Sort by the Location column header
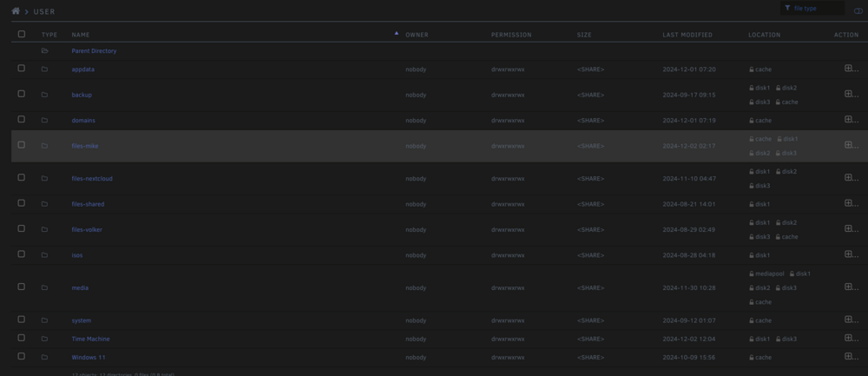 click(x=765, y=35)
